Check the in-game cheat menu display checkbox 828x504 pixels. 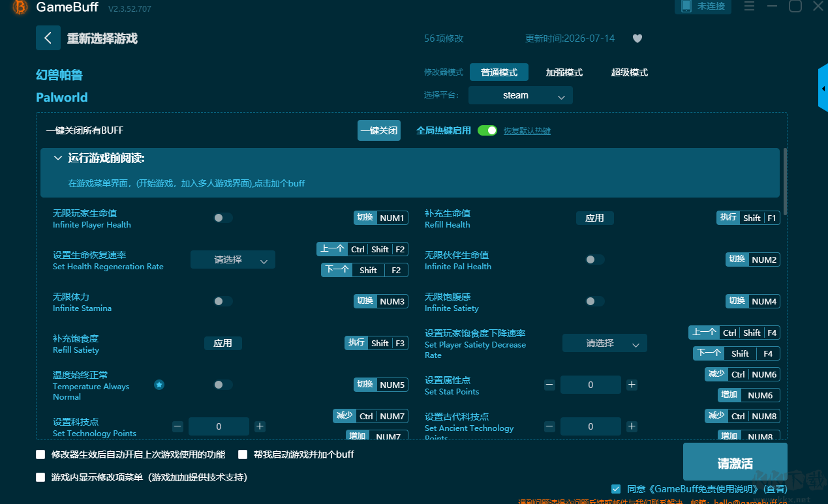tap(40, 477)
